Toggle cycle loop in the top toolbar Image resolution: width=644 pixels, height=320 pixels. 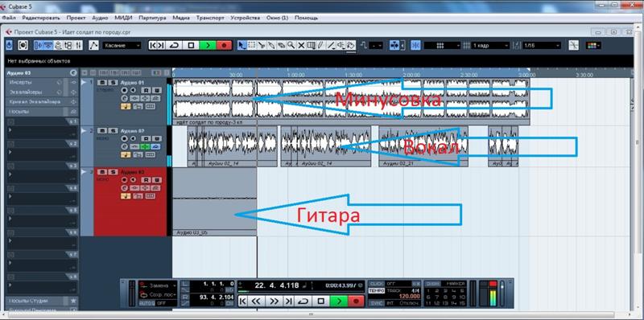point(174,45)
